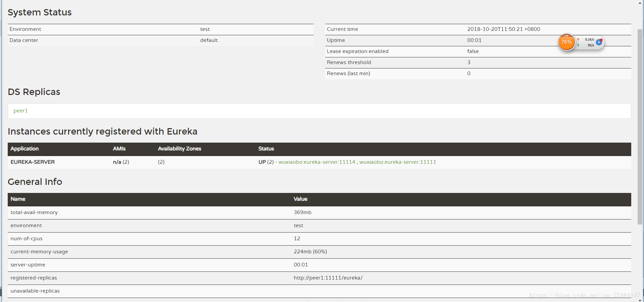Click scrollbar up arrow at top
Image resolution: width=644 pixels, height=302 pixels.
pyautogui.click(x=640, y=3)
